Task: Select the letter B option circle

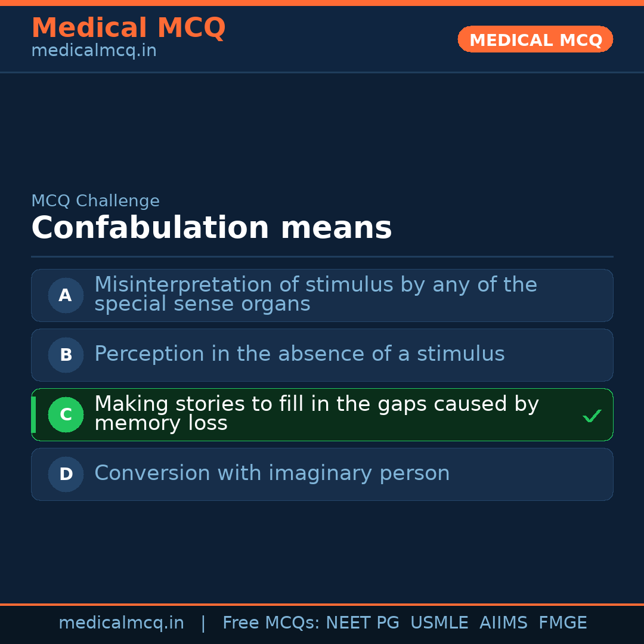Action: 66,355
